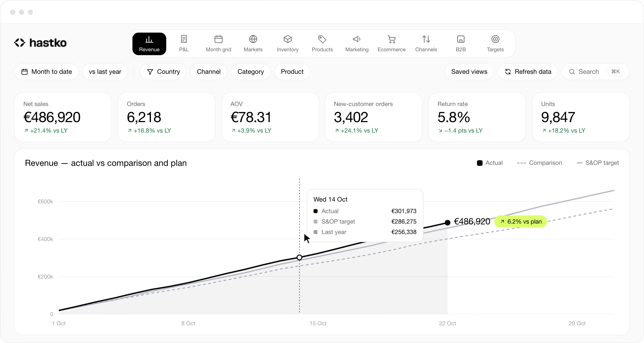The width and height of the screenshot is (644, 343).
Task: Click the hastko logo
Action: pos(40,43)
